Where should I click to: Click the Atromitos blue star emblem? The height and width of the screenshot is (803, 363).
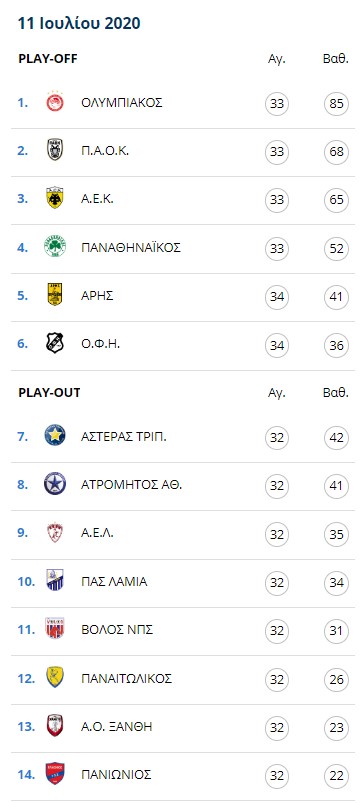[x=55, y=484]
